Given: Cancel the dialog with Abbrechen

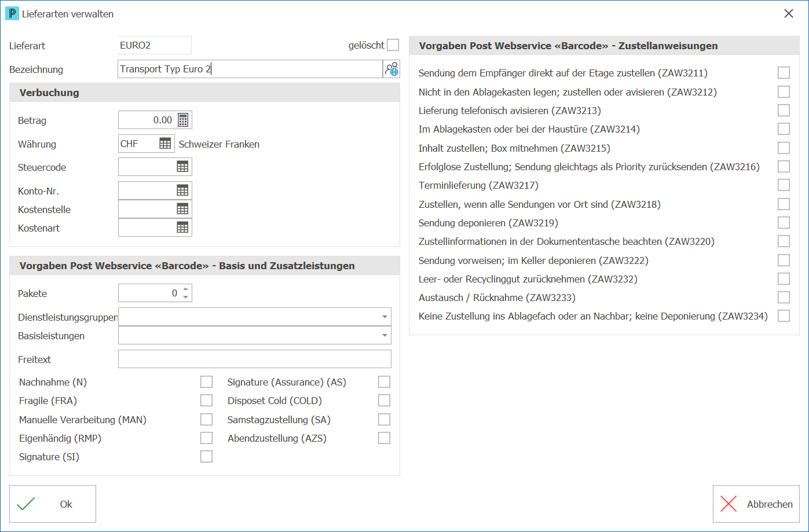Looking at the screenshot, I should 756,504.
